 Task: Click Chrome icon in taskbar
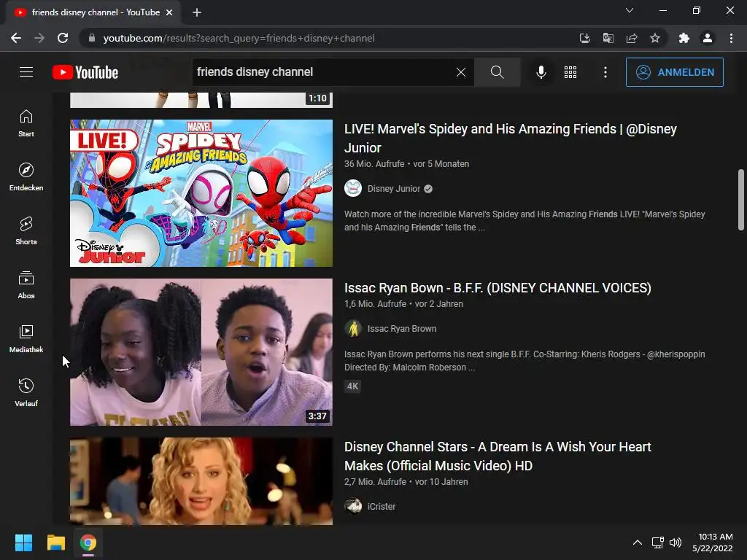(x=88, y=542)
